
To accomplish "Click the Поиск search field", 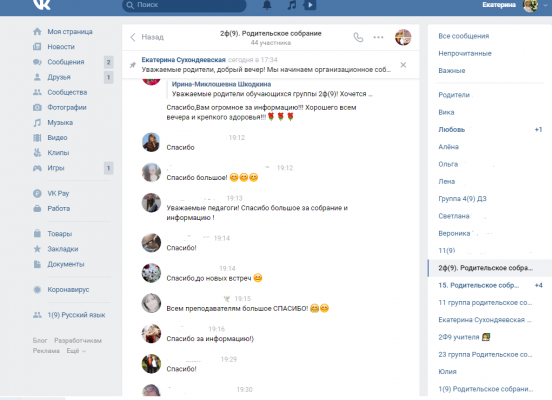I will click(x=184, y=5).
